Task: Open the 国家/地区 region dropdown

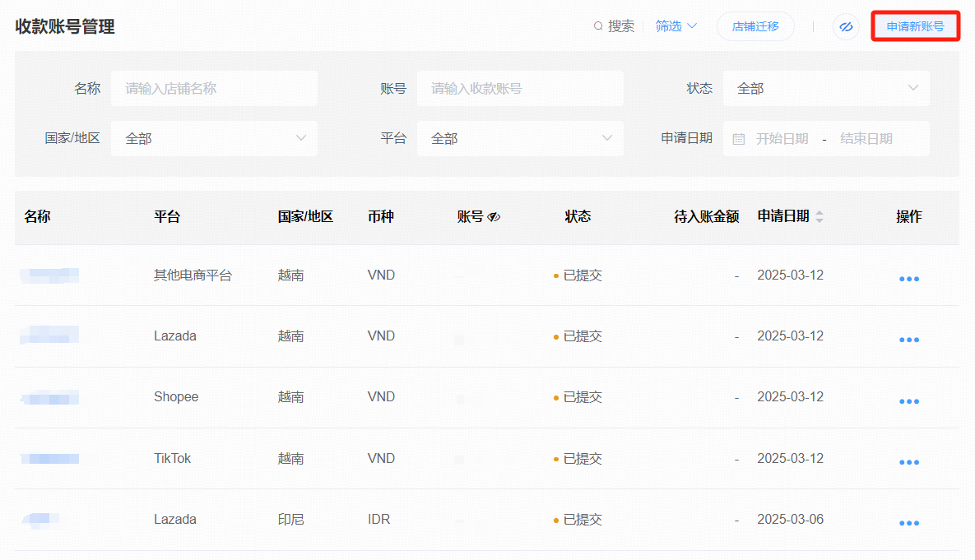Action: click(x=214, y=138)
